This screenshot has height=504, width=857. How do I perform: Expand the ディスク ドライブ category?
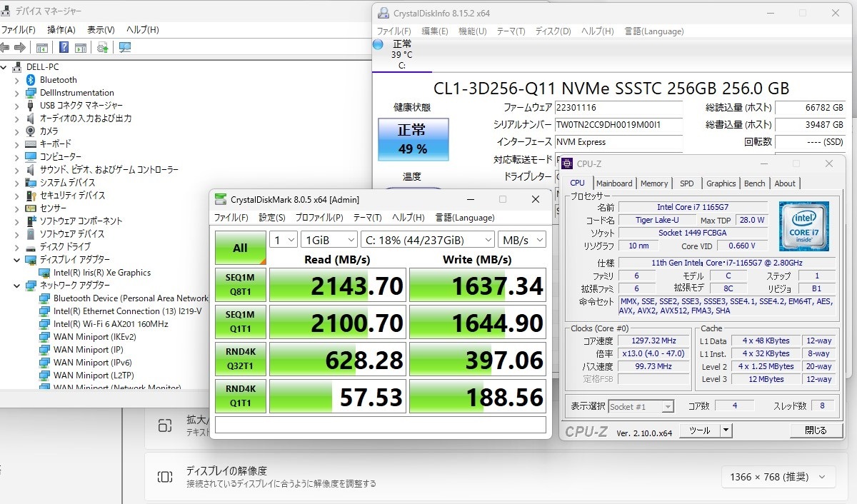[17, 247]
